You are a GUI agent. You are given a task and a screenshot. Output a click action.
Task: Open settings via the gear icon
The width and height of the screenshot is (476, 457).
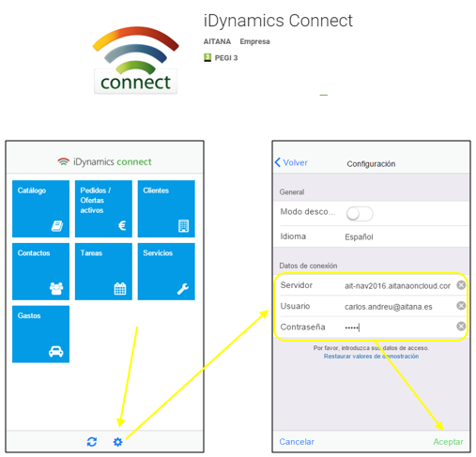point(117,442)
